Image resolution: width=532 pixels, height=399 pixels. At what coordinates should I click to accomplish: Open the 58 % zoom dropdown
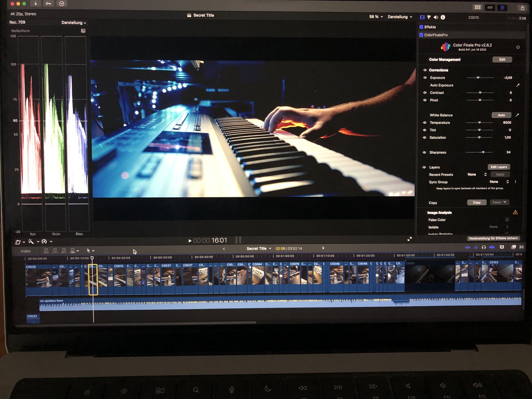point(376,17)
